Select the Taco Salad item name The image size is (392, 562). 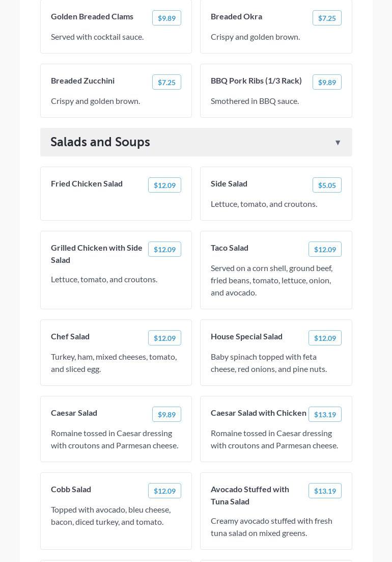[230, 248]
